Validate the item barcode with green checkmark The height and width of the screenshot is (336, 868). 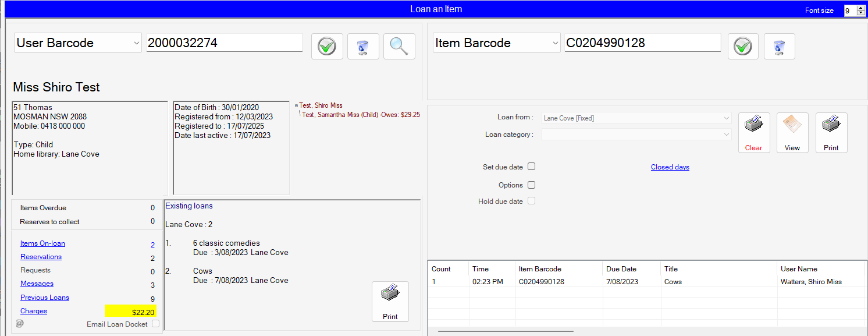pos(742,46)
